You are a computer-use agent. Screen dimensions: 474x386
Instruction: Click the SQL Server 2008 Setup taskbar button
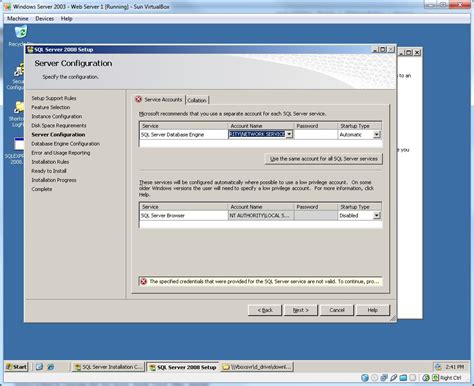tap(183, 367)
